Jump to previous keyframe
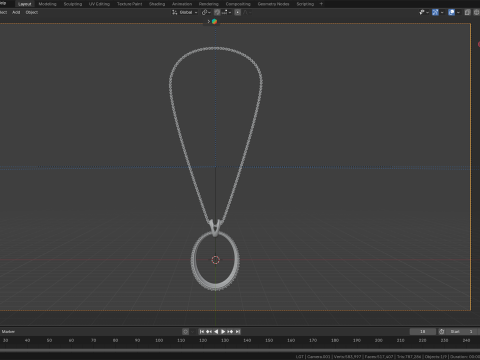Screen dimensions: 480x360 (209, 331)
